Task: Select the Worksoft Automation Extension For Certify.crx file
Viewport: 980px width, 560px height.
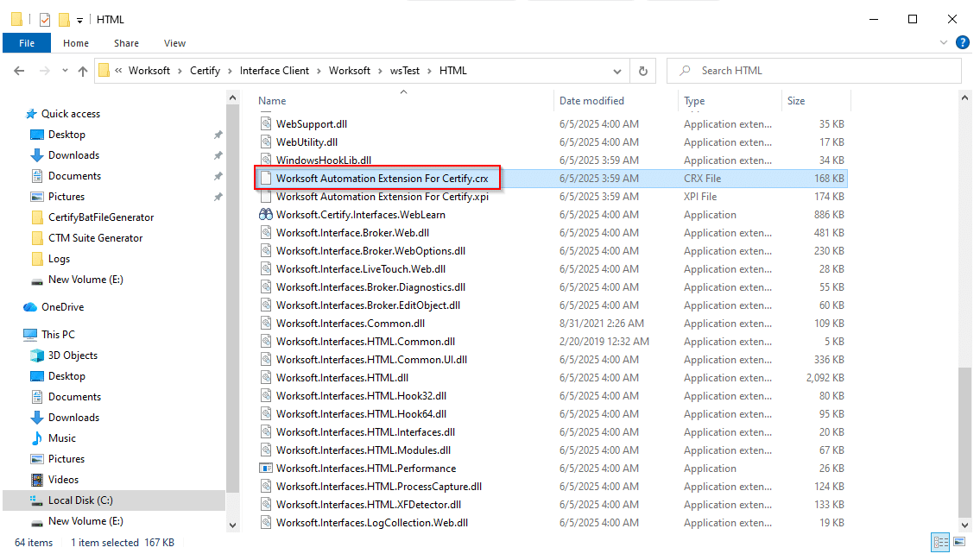Action: [x=382, y=178]
